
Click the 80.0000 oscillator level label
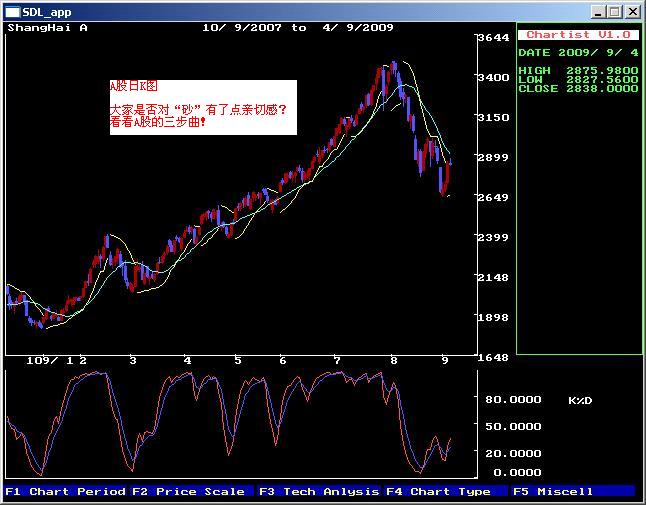pos(513,400)
